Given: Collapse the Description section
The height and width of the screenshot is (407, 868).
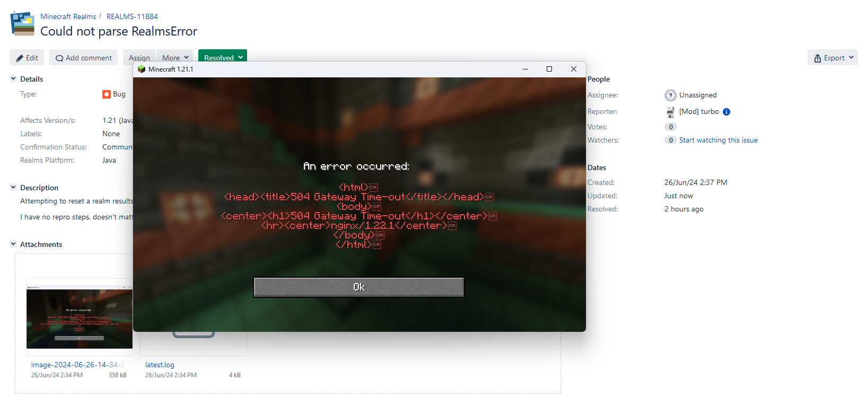Looking at the screenshot, I should pos(13,187).
